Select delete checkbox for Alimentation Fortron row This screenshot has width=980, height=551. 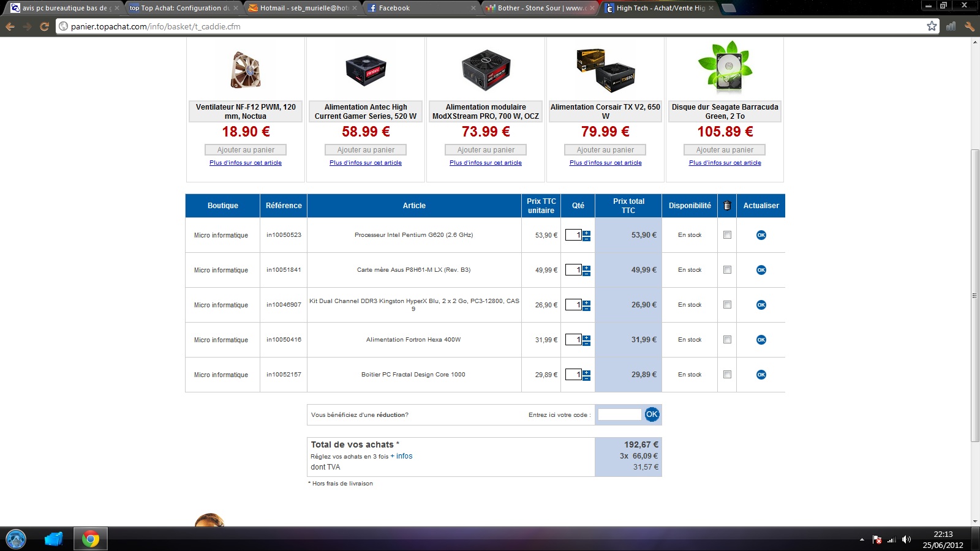coord(727,340)
